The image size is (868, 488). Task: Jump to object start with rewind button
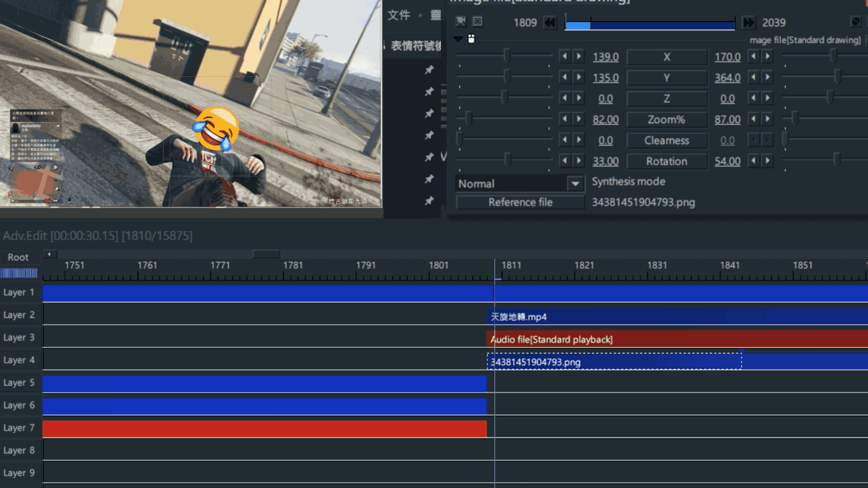pos(550,23)
